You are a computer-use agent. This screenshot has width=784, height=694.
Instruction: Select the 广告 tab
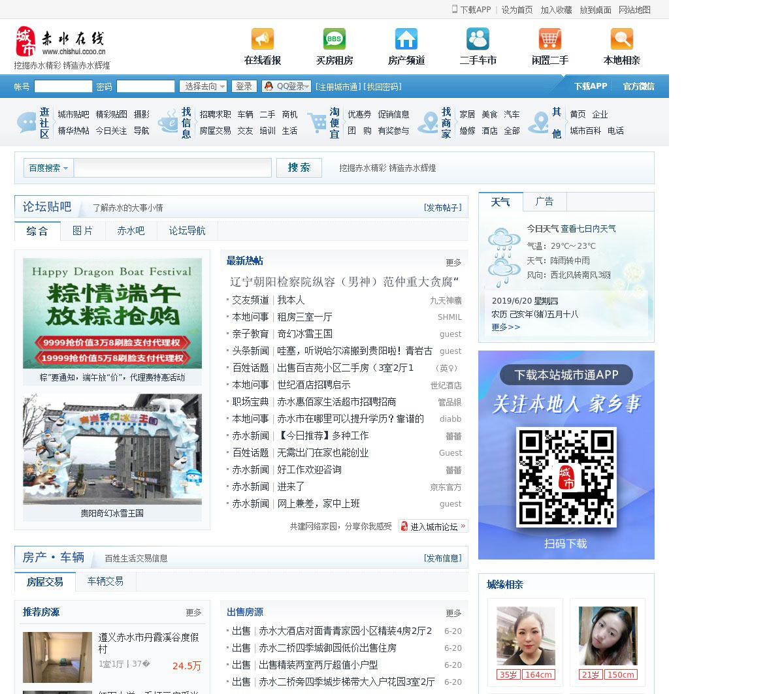[x=544, y=202]
